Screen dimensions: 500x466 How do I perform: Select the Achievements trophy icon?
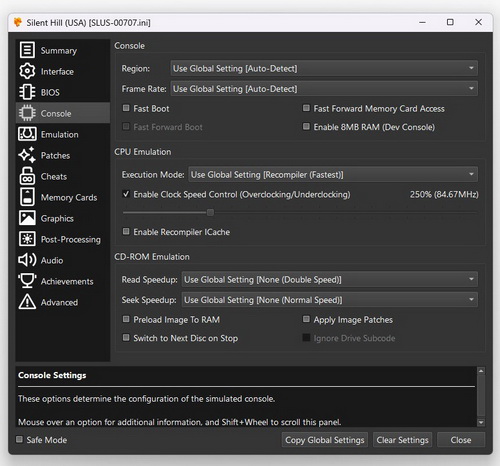click(x=27, y=281)
